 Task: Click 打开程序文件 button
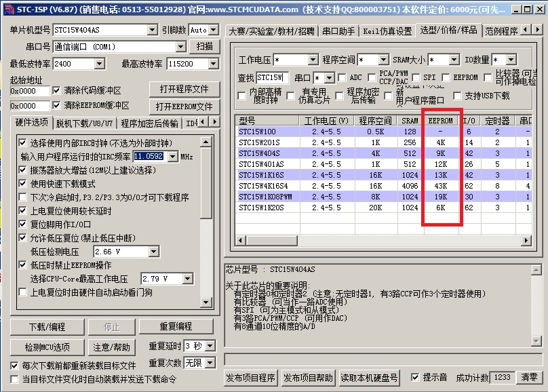pos(184,89)
